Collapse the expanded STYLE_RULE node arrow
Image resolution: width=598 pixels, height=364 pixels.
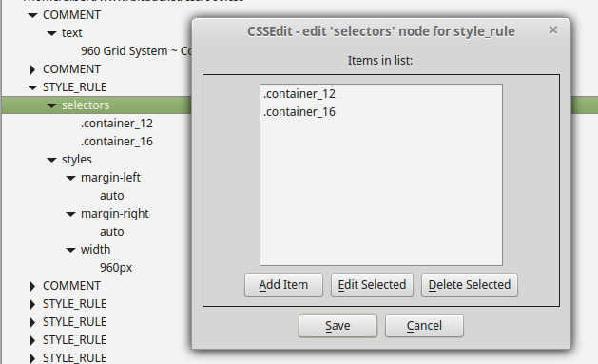[32, 87]
